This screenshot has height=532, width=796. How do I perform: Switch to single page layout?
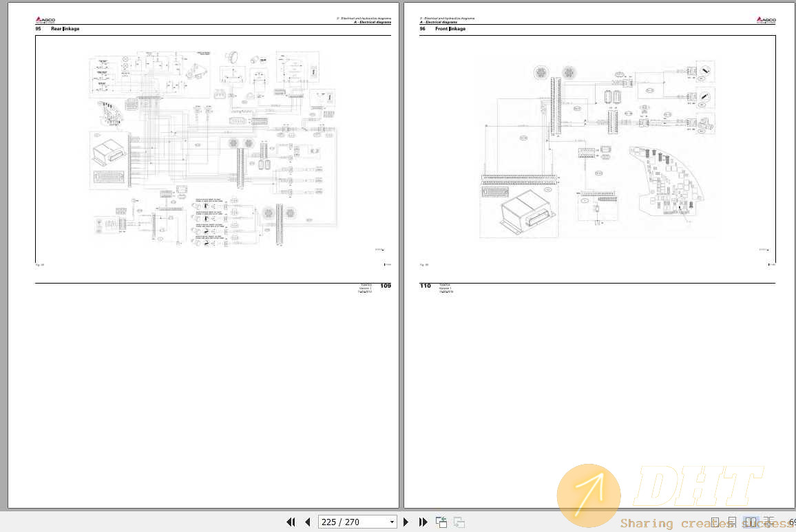(716, 522)
